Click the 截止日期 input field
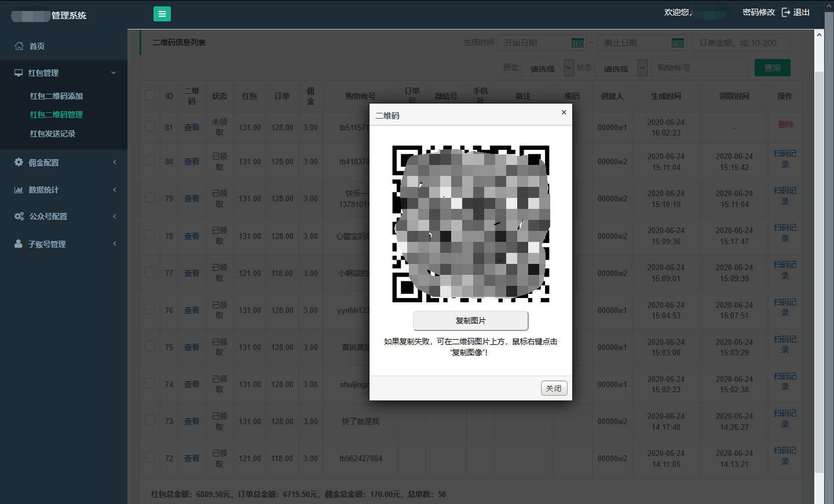The width and height of the screenshot is (834, 504). tap(642, 43)
